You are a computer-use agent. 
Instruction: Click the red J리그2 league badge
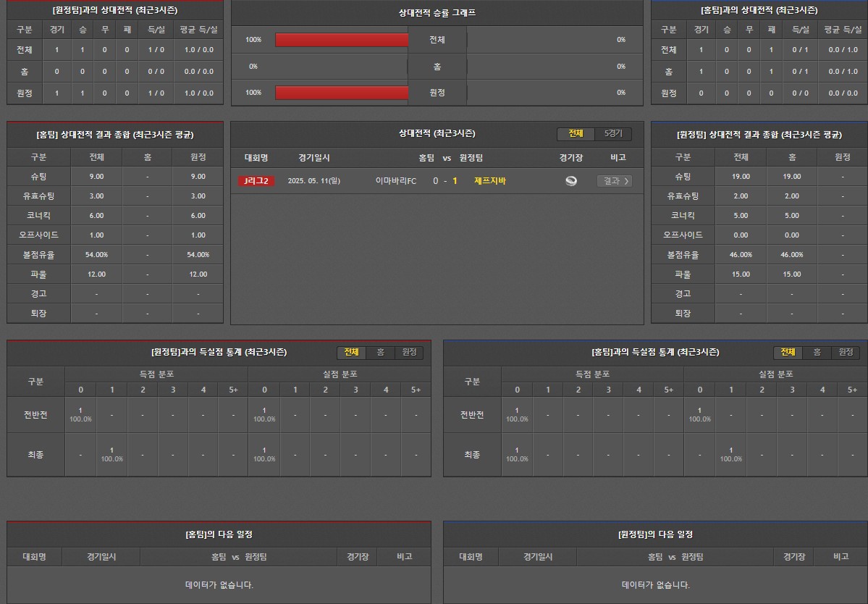click(256, 181)
